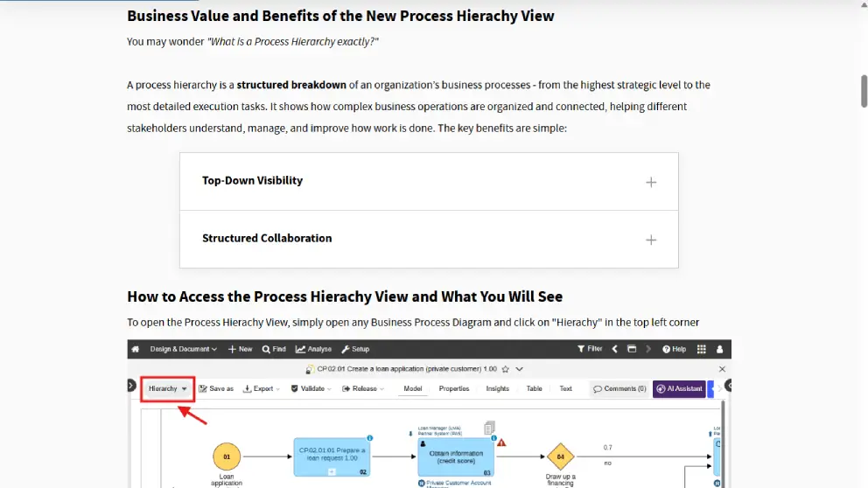
Task: Click the Find magnifier icon
Action: tap(266, 349)
